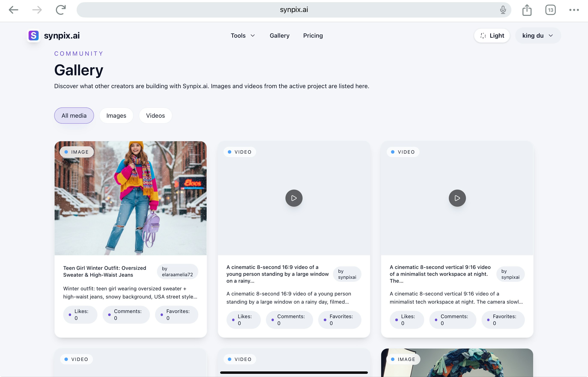The height and width of the screenshot is (377, 588).
Task: Activate the microphone voice search icon
Action: pos(503,10)
